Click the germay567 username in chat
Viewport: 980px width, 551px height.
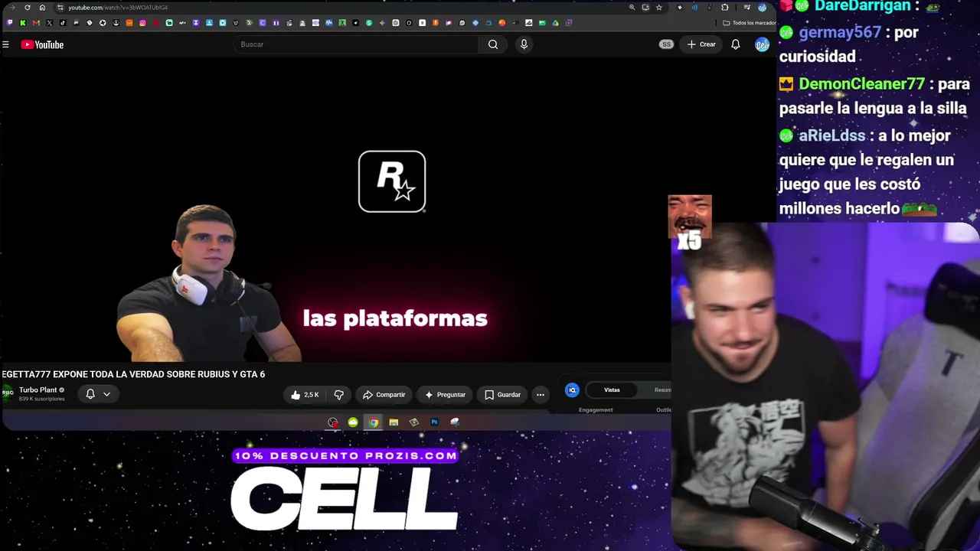point(840,32)
